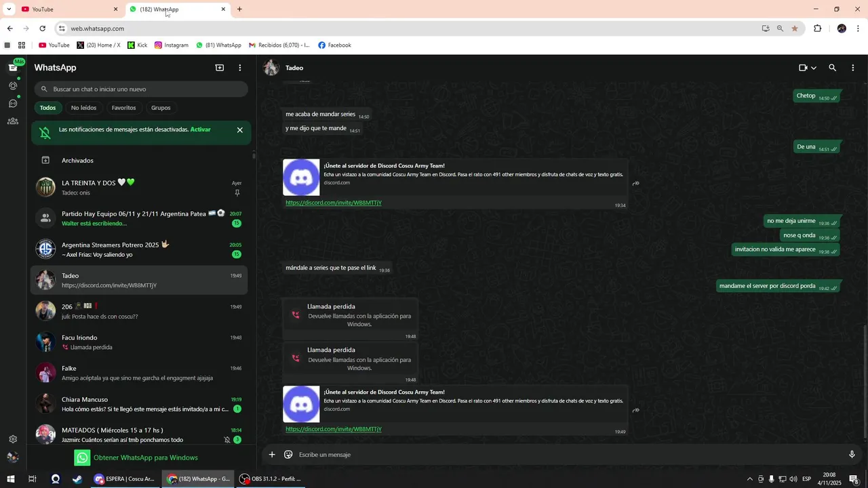Open OBS 31.1.2 from taskbar

[x=270, y=479]
